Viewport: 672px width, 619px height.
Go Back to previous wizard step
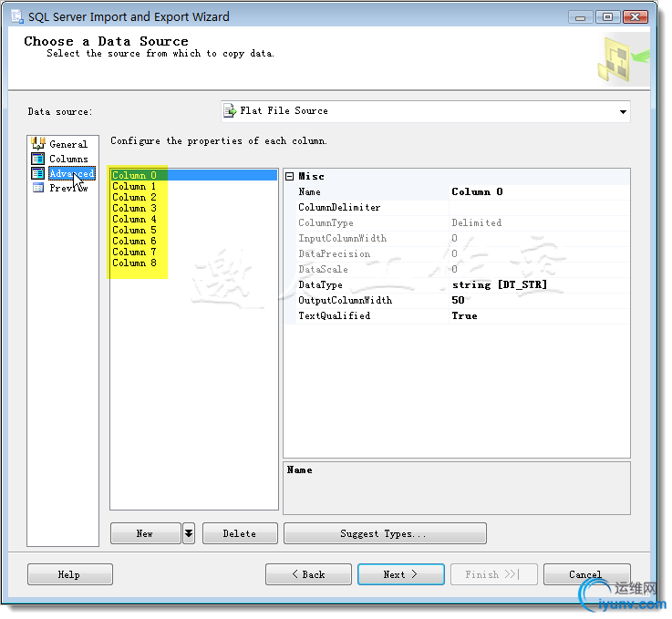point(308,574)
